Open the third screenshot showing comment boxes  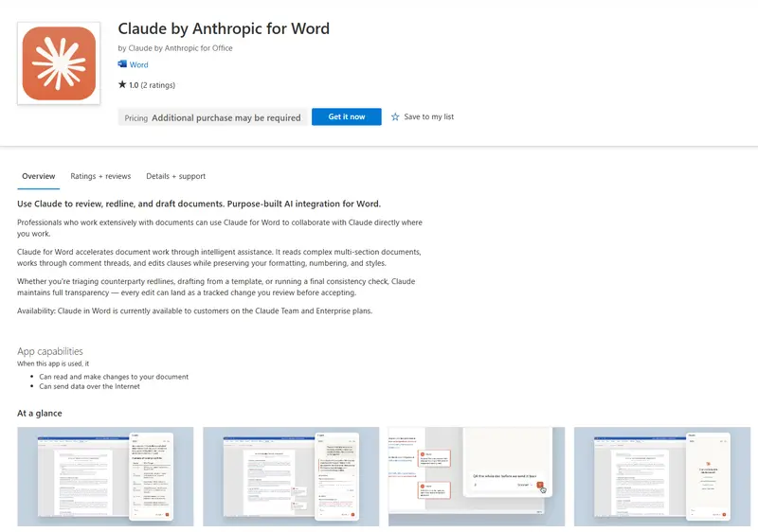[x=477, y=476]
